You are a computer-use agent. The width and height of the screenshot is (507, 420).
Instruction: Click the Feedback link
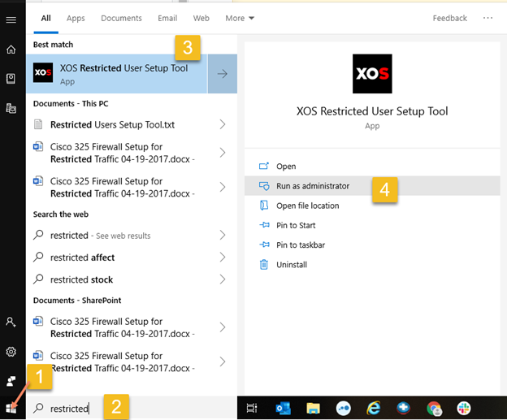tap(450, 18)
